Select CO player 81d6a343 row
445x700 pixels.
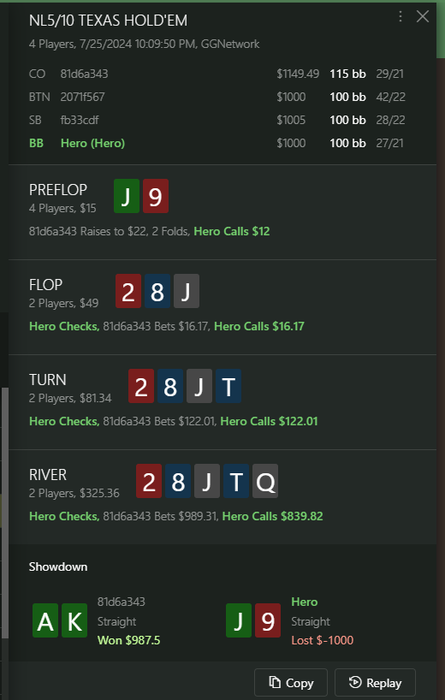tap(216, 74)
